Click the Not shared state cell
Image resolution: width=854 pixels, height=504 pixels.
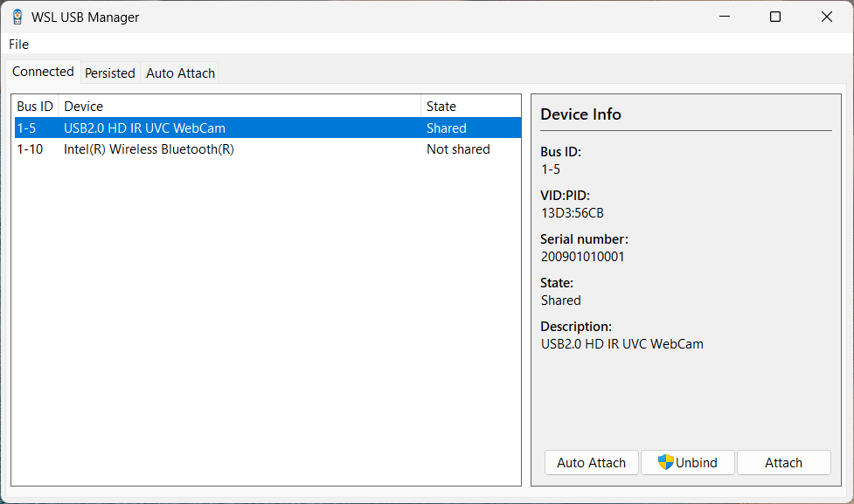coord(458,149)
